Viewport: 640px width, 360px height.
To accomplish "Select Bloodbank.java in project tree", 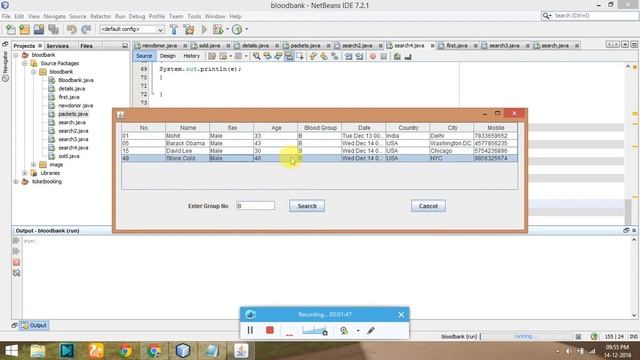I will (76, 80).
